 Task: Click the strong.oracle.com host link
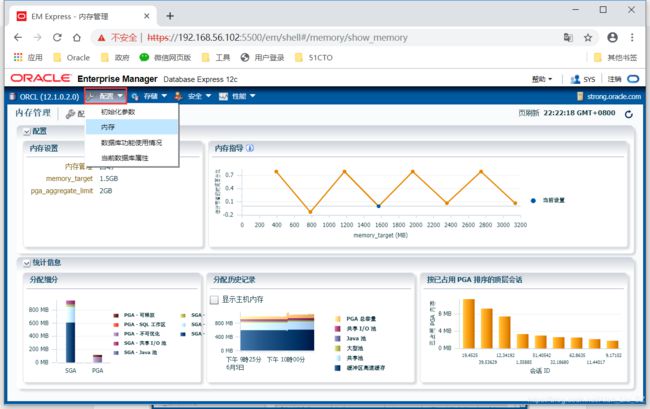tap(614, 97)
